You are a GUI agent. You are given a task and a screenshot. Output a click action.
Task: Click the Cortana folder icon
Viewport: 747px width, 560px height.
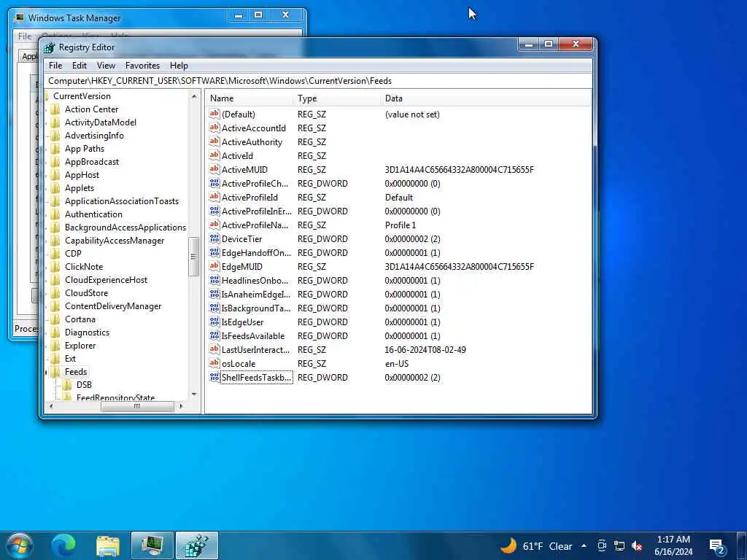(55, 319)
